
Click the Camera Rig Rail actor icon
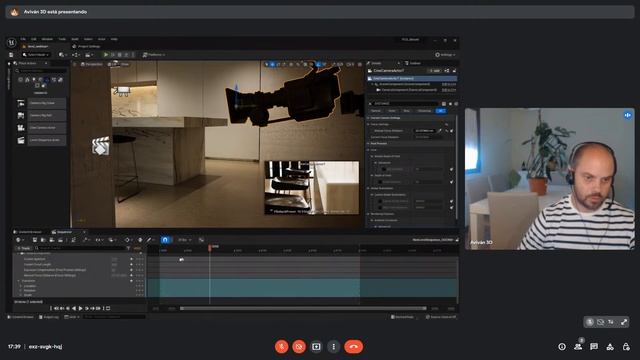21,116
